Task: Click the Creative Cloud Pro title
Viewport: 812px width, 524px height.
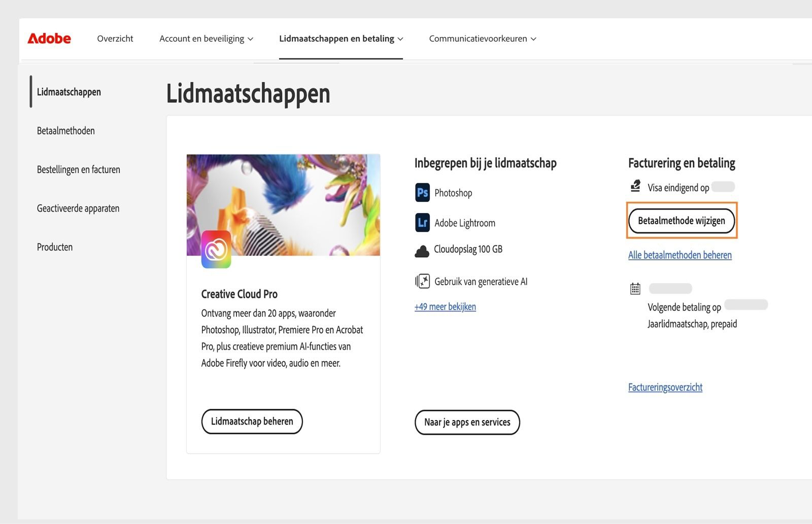Action: (240, 294)
